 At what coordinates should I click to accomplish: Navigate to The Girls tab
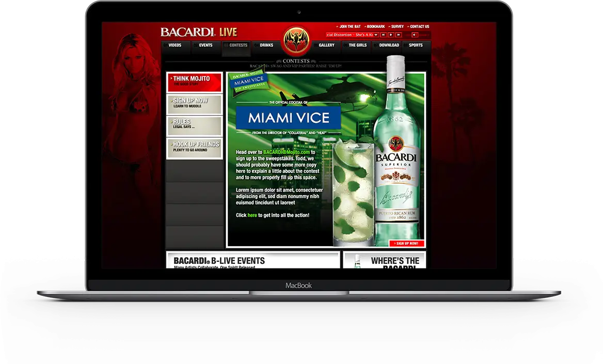(x=357, y=45)
